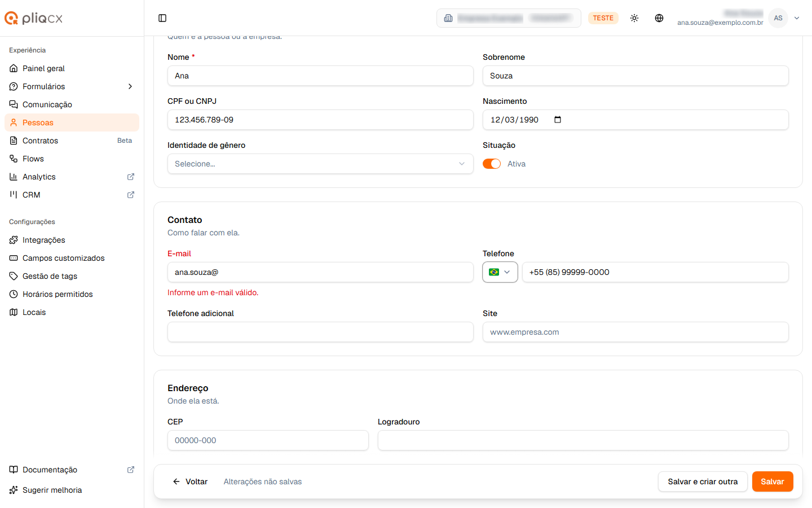Open Horários permitidos
The height and width of the screenshot is (508, 812).
[x=72, y=294]
